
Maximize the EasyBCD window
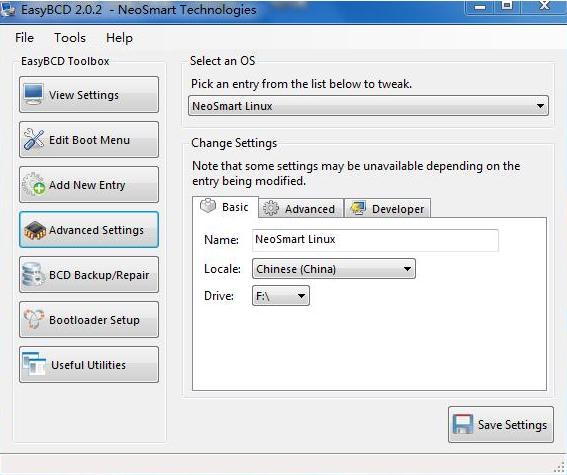click(x=507, y=6)
